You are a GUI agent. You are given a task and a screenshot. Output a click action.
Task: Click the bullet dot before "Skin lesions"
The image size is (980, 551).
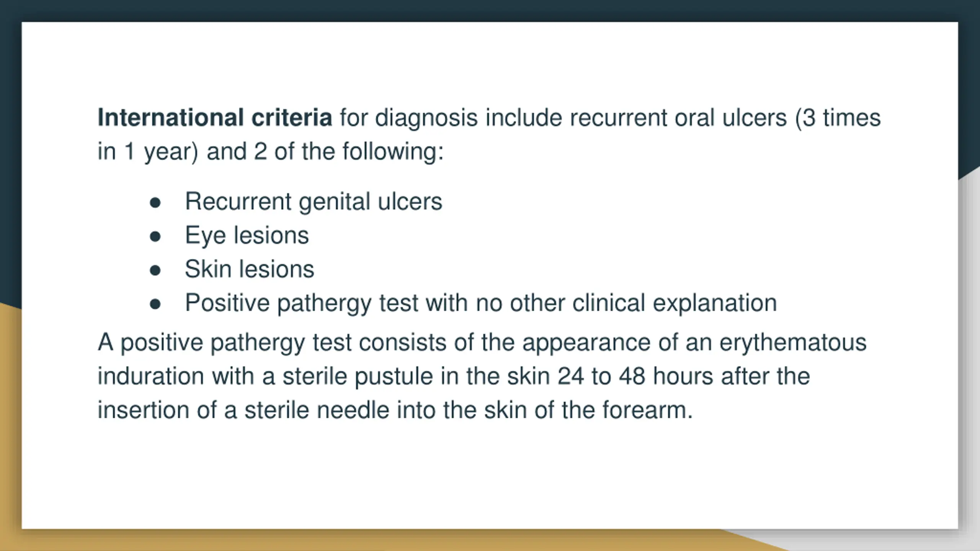pos(155,270)
